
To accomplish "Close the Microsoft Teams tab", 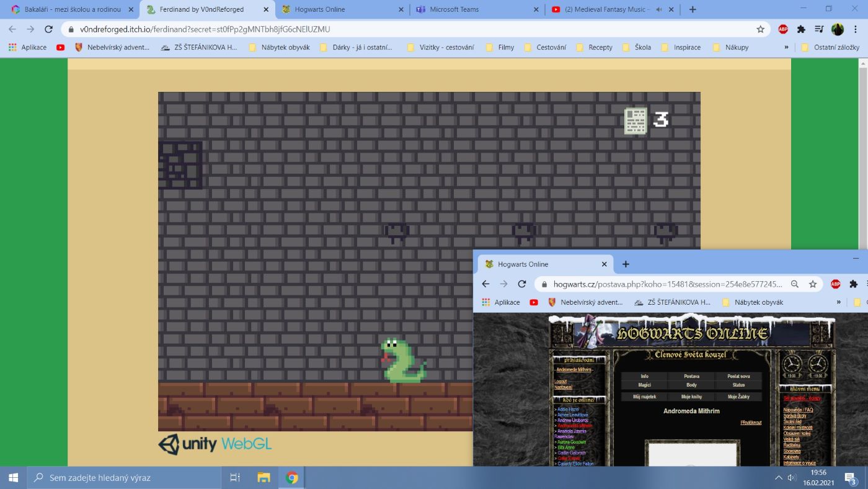I will pyautogui.click(x=535, y=9).
